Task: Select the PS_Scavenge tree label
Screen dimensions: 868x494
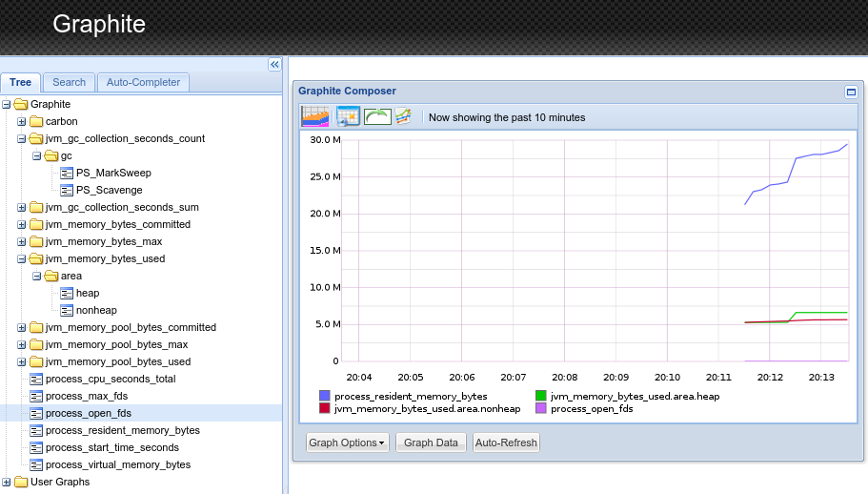Action: click(x=109, y=190)
